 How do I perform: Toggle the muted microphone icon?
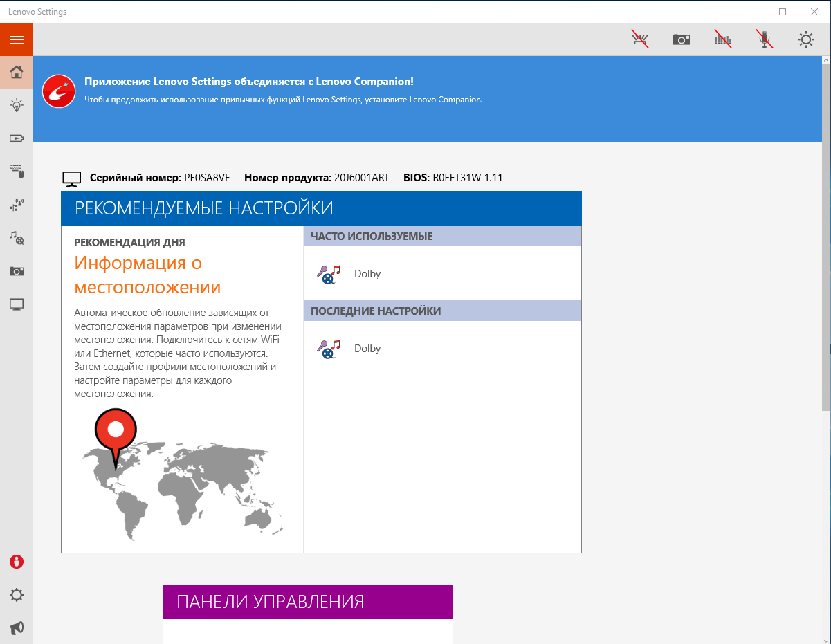pos(765,39)
